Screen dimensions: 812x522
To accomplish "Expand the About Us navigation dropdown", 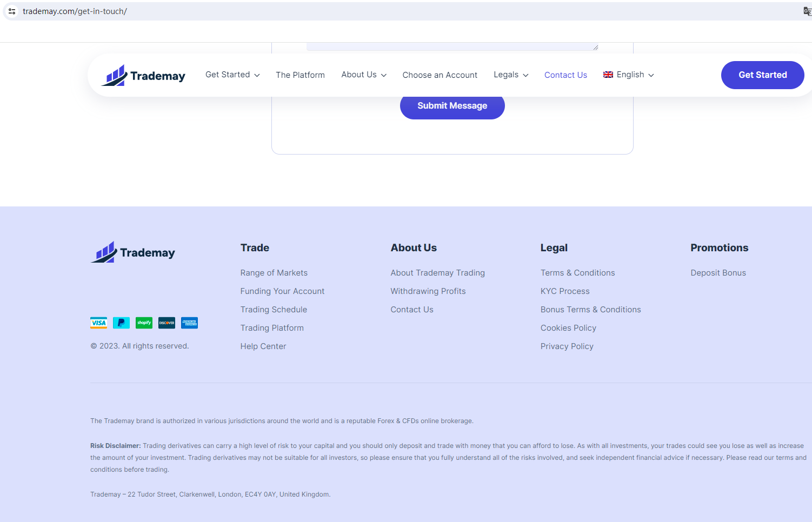I will point(364,75).
